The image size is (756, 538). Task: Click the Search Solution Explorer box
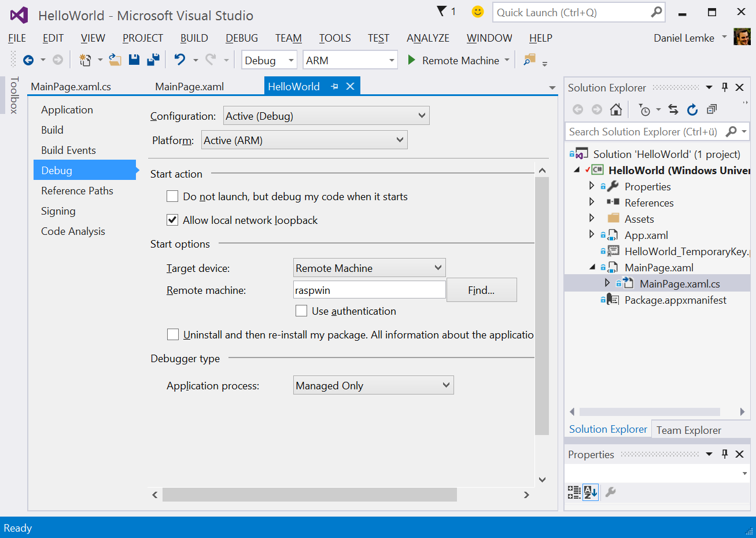pos(657,131)
